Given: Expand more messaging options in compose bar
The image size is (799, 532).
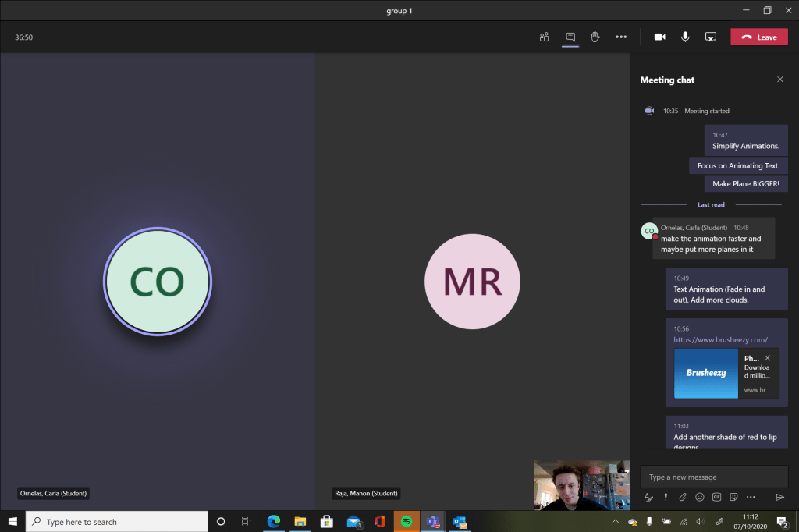Looking at the screenshot, I should click(751, 497).
